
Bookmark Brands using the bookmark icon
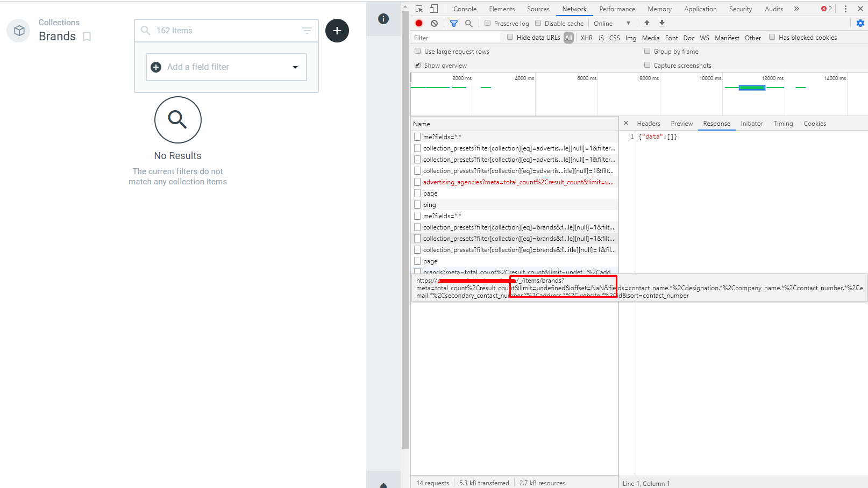87,37
